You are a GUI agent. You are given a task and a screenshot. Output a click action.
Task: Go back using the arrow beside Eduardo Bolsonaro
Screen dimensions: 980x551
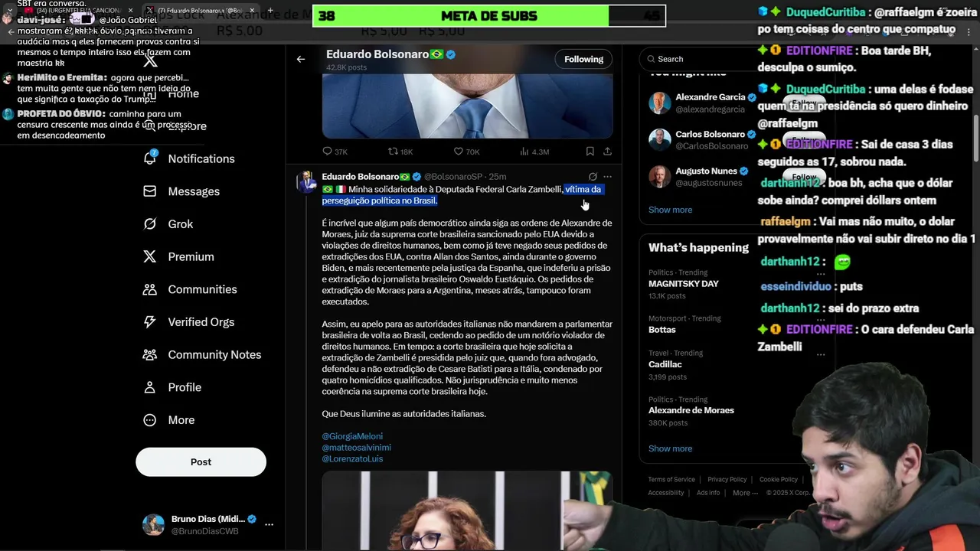pos(301,59)
